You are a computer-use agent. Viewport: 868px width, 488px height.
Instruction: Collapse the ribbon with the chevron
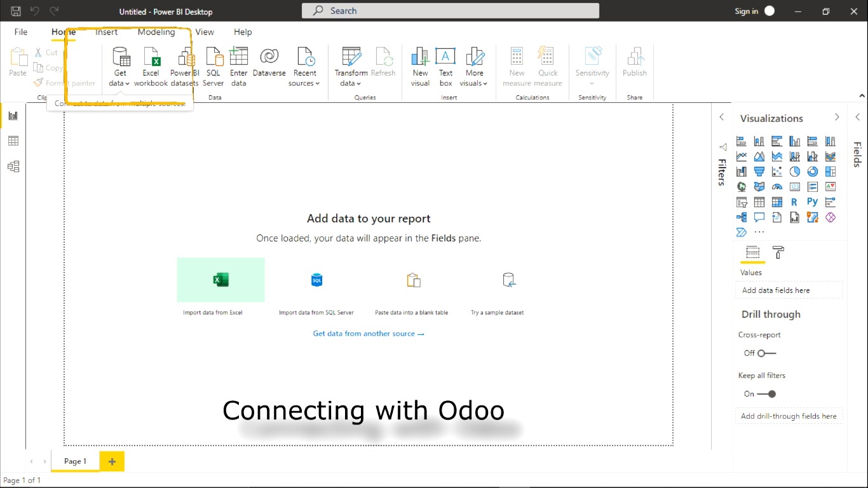[x=862, y=96]
